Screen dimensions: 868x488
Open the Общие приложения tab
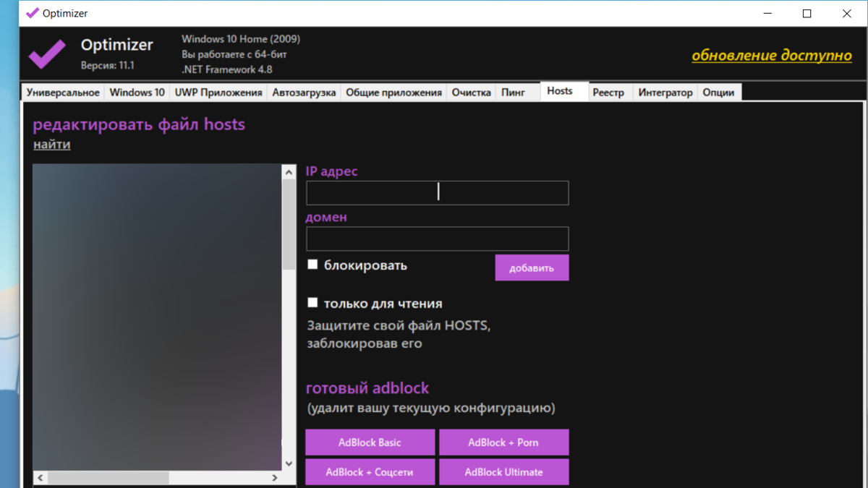pos(393,93)
